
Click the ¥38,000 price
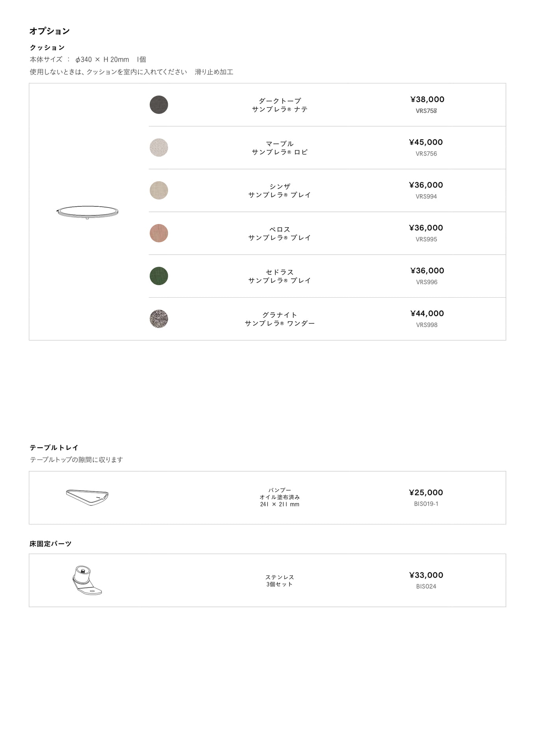tap(427, 99)
